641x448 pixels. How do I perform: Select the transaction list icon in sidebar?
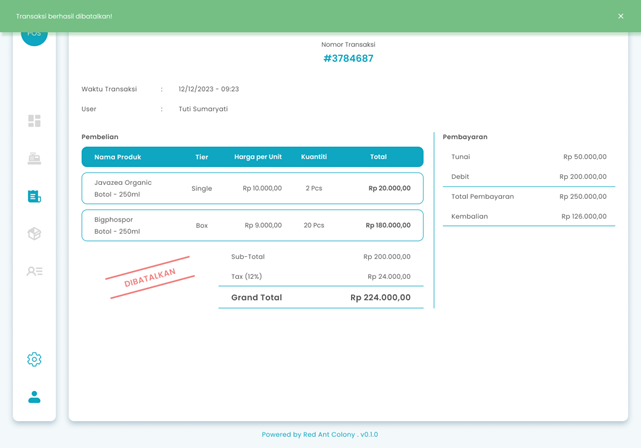[34, 196]
